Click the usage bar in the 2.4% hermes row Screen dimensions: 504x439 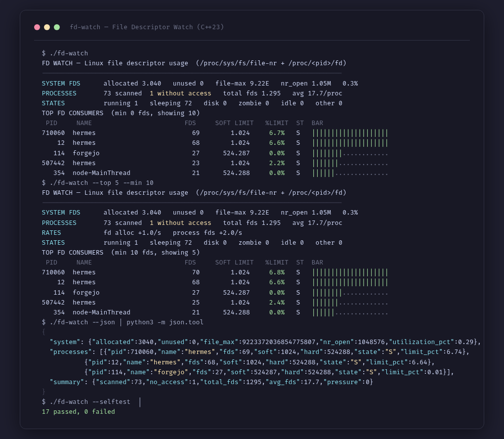(350, 303)
